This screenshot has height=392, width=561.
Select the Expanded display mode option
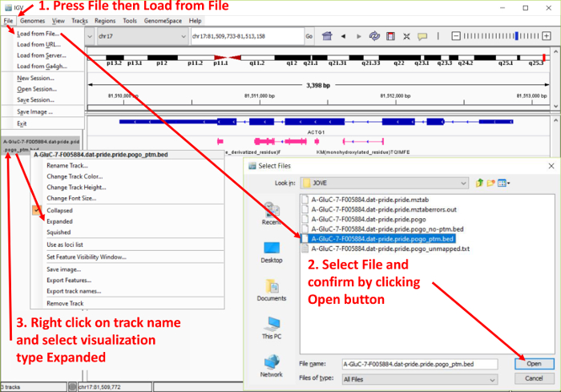(x=59, y=221)
